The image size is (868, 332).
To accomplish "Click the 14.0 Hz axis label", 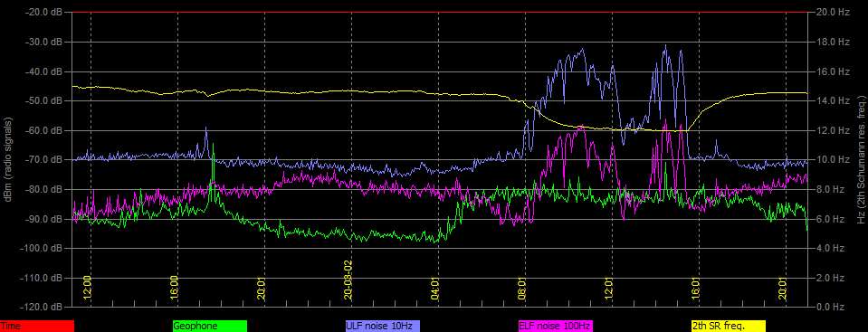I will (832, 100).
